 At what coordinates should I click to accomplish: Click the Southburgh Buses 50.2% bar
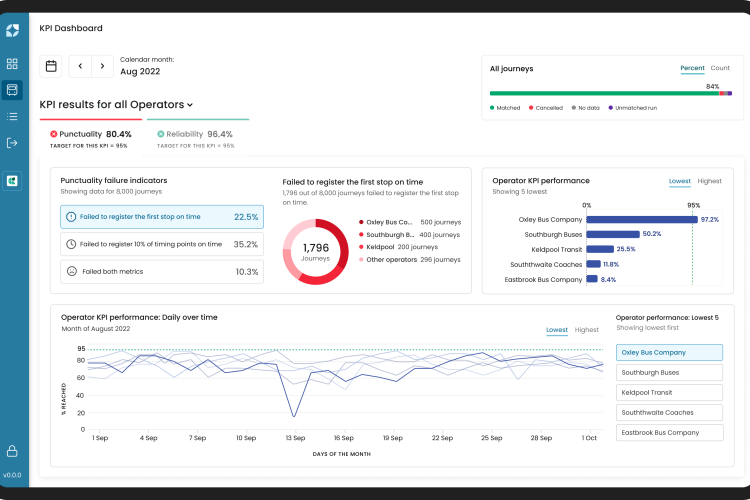pyautogui.click(x=613, y=234)
